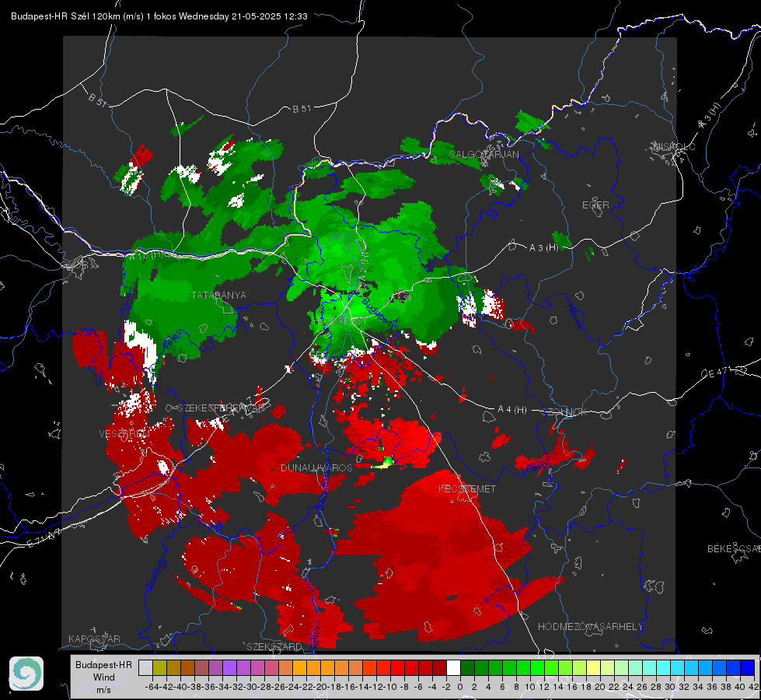This screenshot has width=761, height=700.
Task: Click the A 4 (H) road label
Action: coord(512,410)
